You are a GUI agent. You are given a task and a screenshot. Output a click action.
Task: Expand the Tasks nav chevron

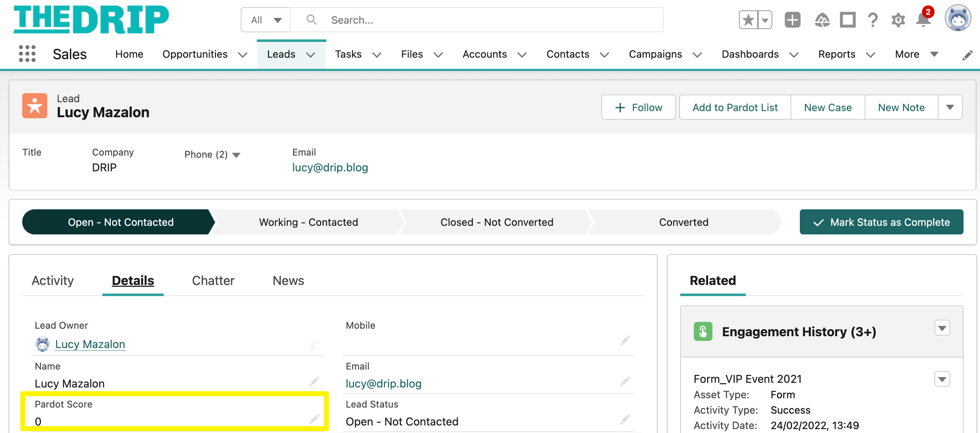pos(376,55)
